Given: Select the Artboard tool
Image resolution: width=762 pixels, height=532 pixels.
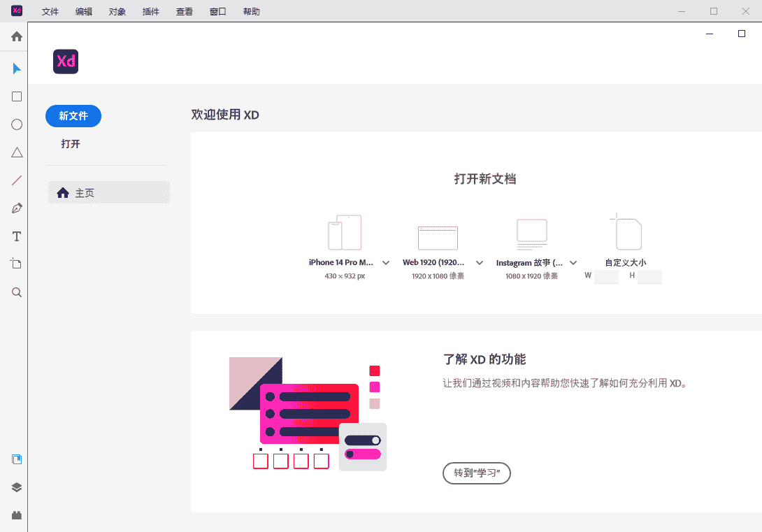Looking at the screenshot, I should click(x=17, y=264).
